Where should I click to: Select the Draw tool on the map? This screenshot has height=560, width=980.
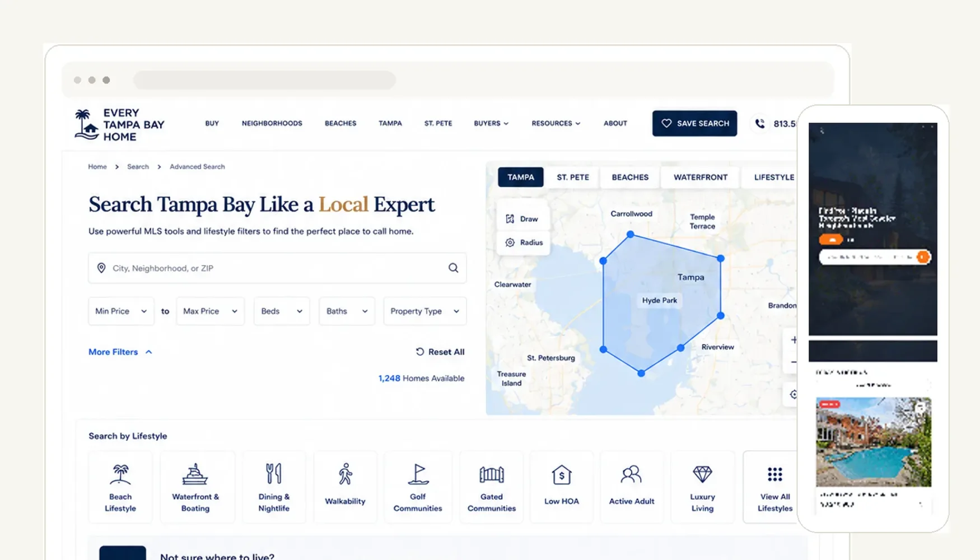coord(522,219)
